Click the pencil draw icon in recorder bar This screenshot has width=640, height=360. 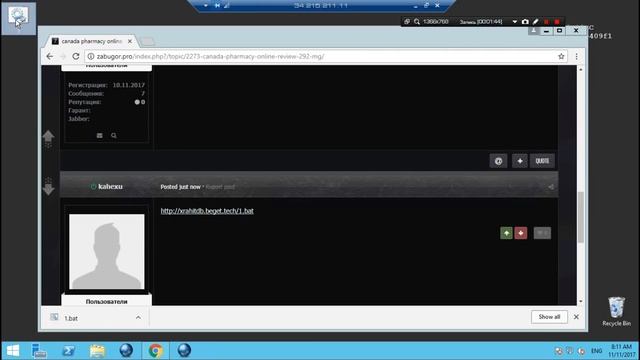tap(536, 22)
